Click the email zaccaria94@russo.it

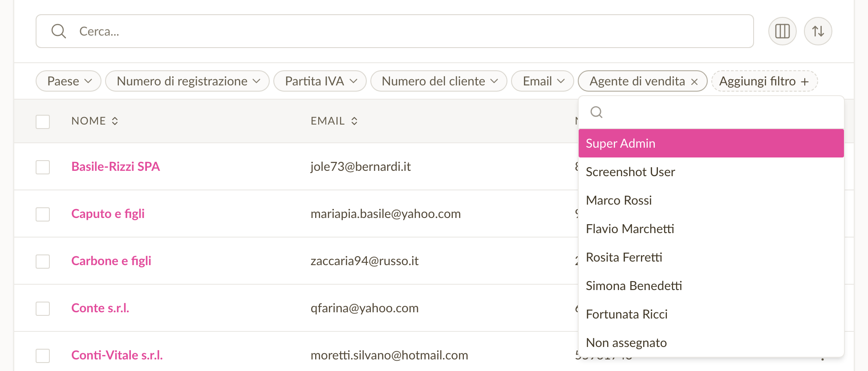point(365,261)
